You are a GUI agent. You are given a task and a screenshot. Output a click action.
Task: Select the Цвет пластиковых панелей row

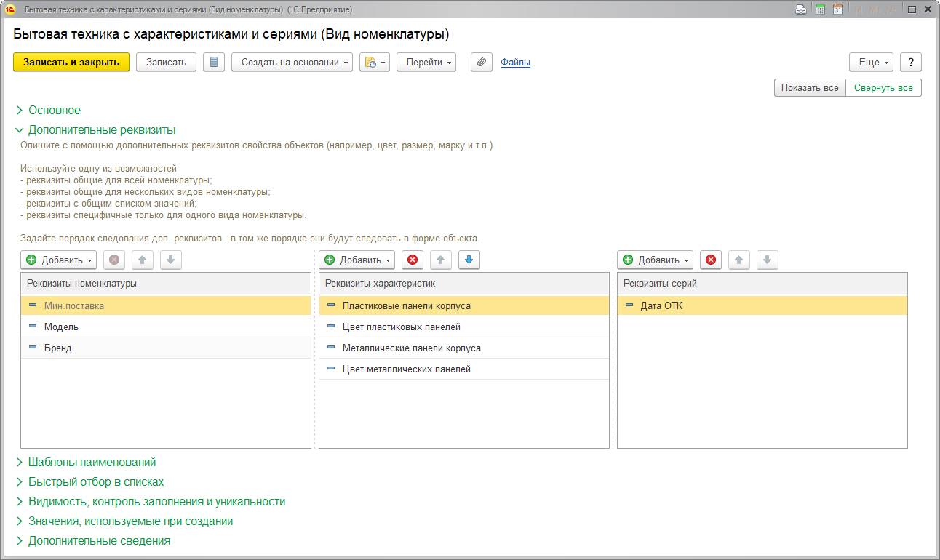464,327
